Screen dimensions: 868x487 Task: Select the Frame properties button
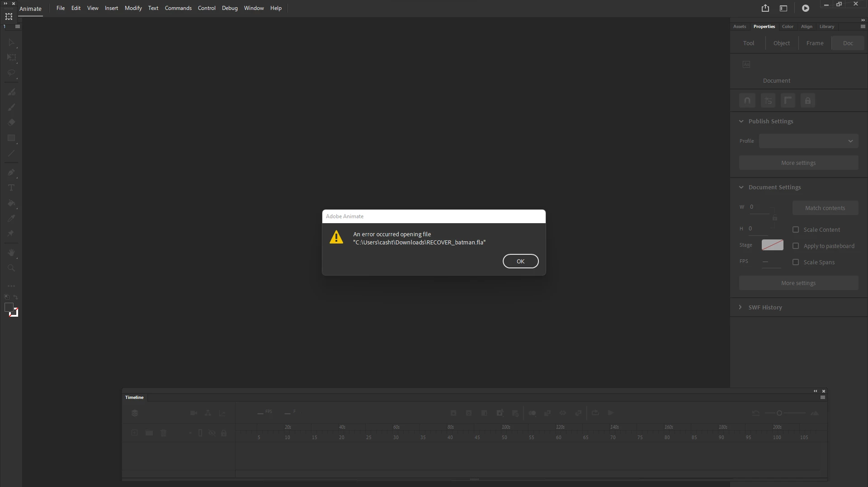click(815, 43)
